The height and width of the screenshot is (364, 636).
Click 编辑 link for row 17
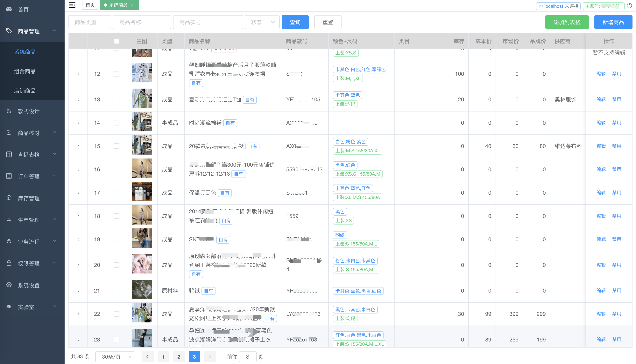[x=601, y=192]
